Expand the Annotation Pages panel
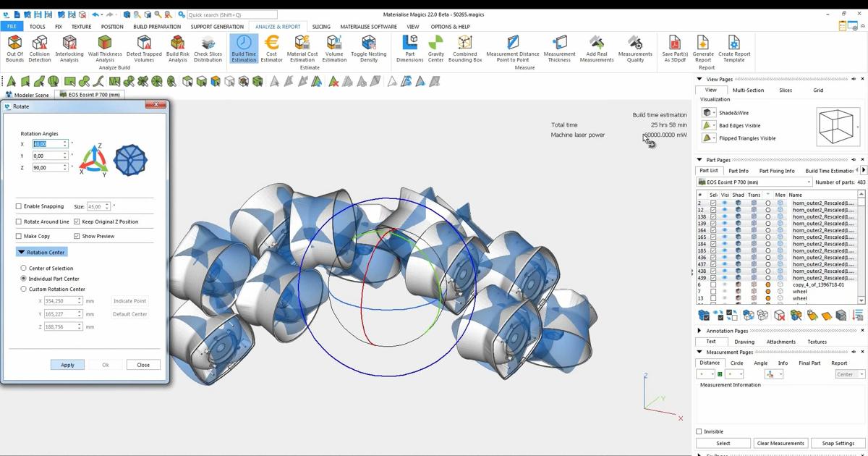 (x=699, y=331)
